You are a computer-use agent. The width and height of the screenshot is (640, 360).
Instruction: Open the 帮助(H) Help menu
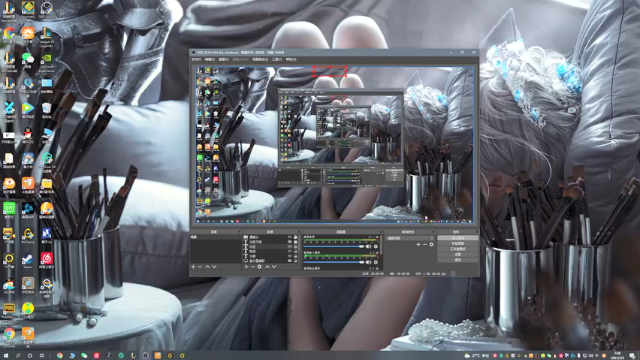tap(291, 60)
